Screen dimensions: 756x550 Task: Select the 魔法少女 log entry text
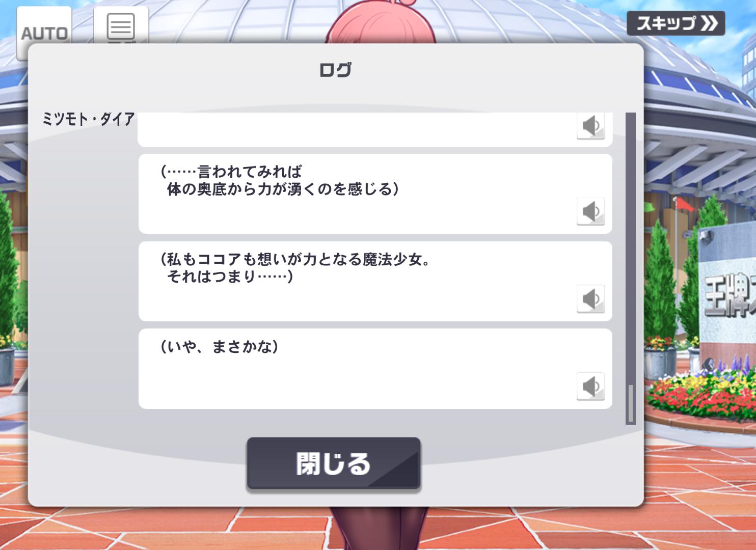pyautogui.click(x=375, y=282)
